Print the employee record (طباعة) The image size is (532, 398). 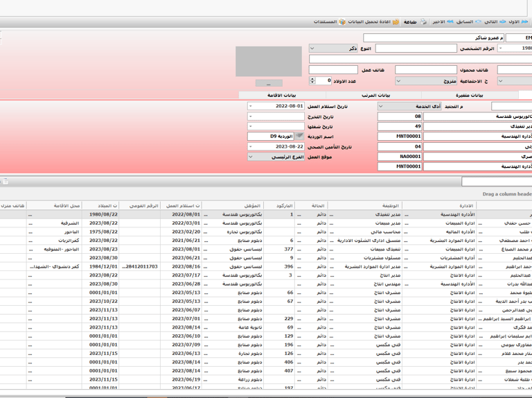415,21
